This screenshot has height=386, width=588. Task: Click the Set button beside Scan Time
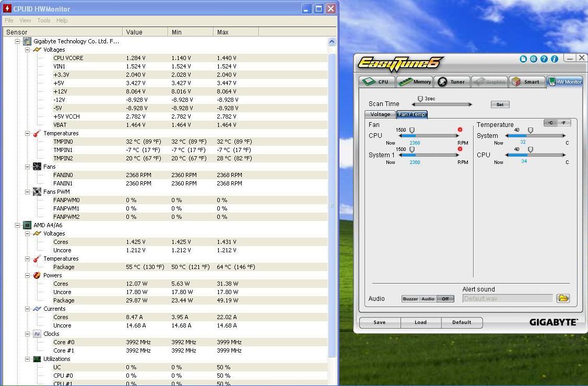[x=500, y=104]
